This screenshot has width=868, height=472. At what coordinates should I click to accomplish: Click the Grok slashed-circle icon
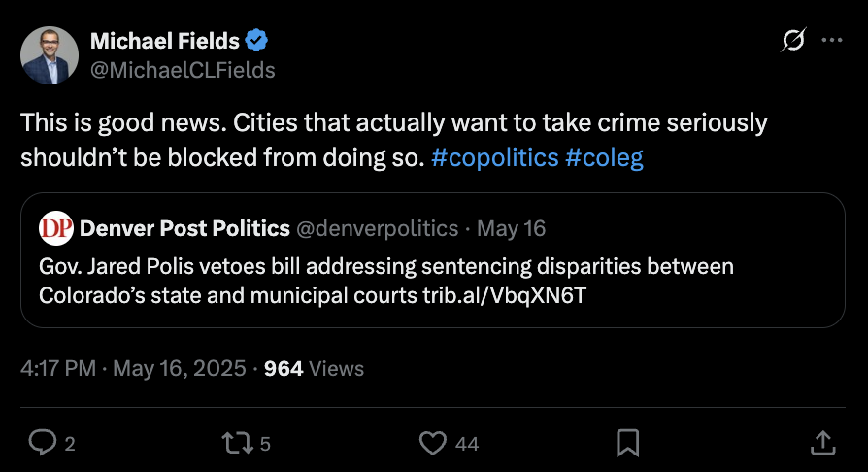click(x=792, y=40)
